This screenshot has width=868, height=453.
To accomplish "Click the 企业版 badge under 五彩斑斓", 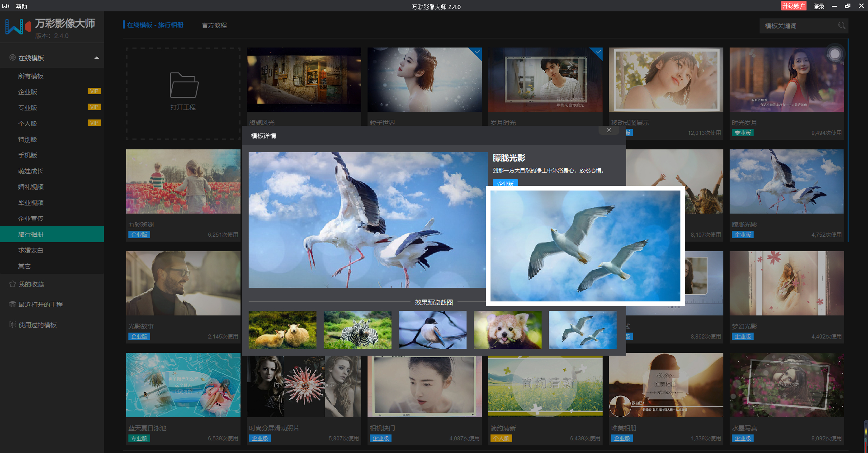I will point(139,235).
